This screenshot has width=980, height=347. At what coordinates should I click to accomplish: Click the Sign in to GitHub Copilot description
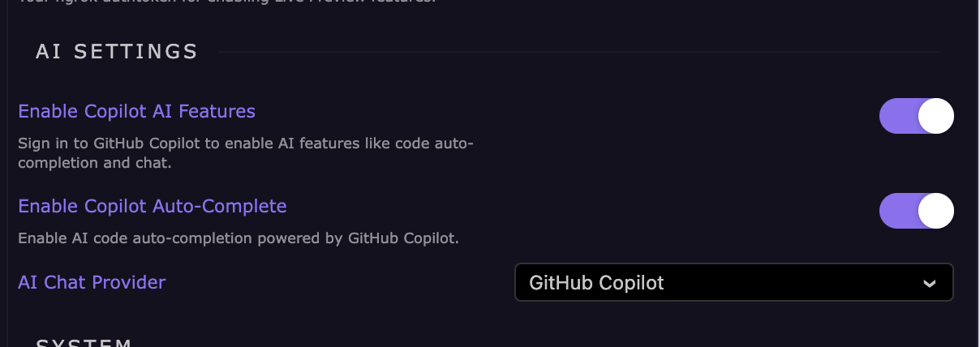click(245, 144)
